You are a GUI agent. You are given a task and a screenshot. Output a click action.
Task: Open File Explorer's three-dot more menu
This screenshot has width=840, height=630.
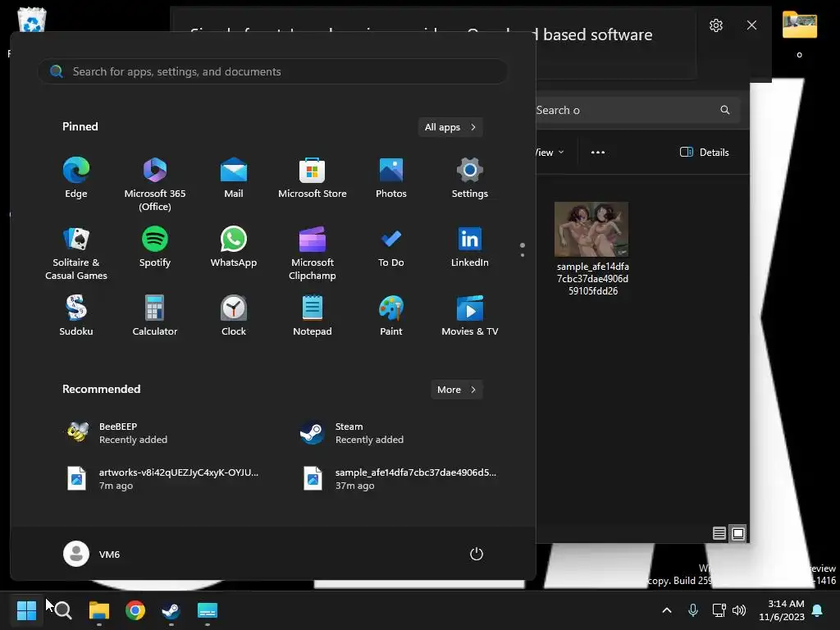point(598,152)
